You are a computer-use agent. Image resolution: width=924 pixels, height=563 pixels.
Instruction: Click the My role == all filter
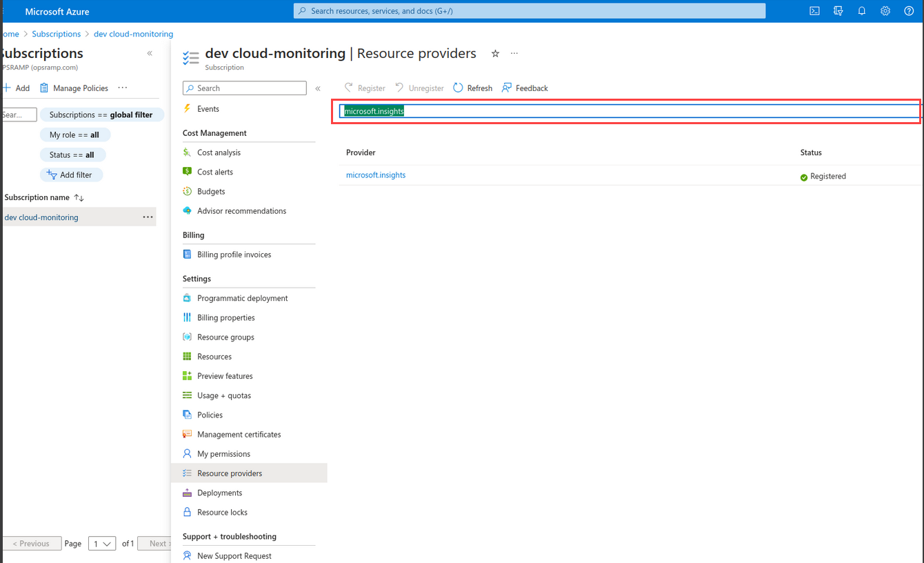74,135
